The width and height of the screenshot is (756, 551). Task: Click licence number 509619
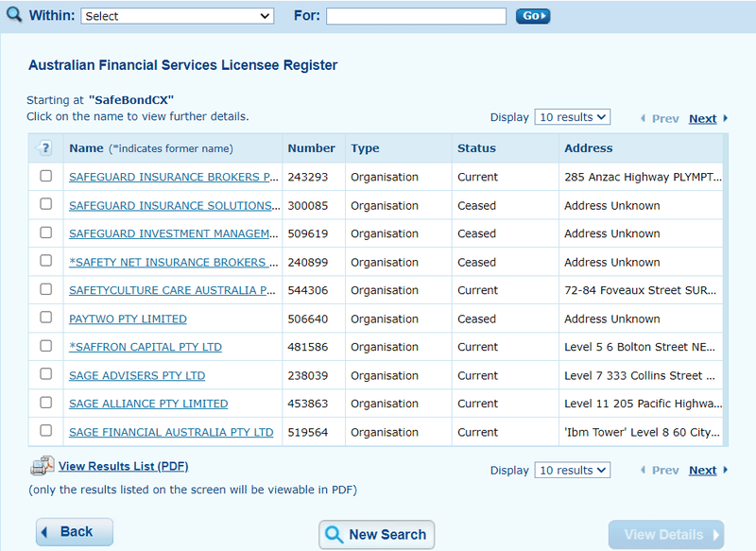coord(308,233)
